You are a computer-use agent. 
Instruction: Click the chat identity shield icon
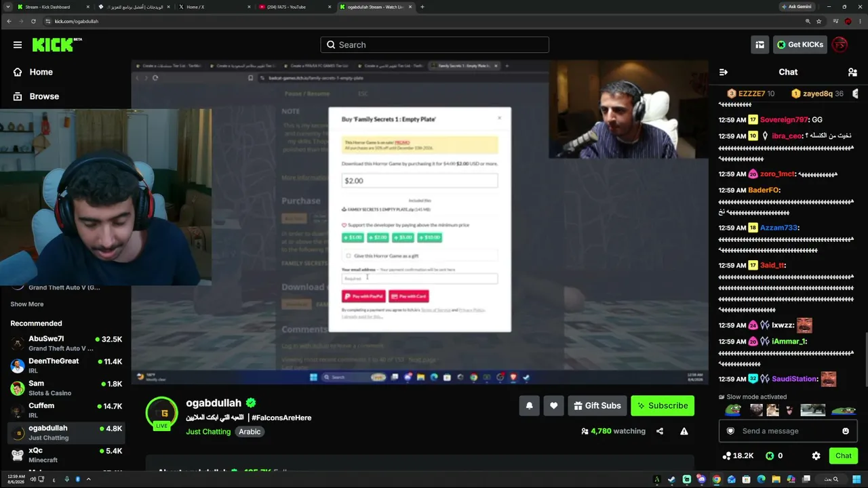coord(730,431)
